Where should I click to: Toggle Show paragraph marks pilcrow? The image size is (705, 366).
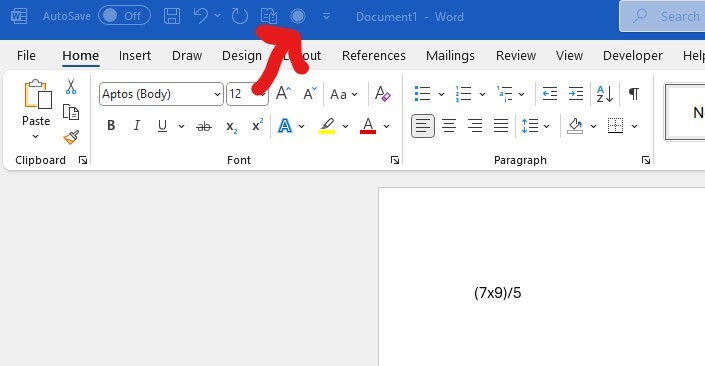point(634,94)
